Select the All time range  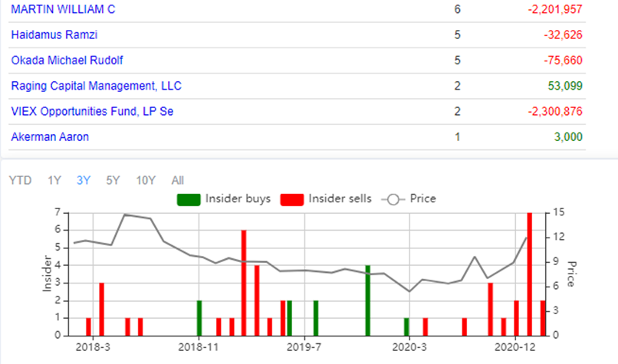pos(178,180)
